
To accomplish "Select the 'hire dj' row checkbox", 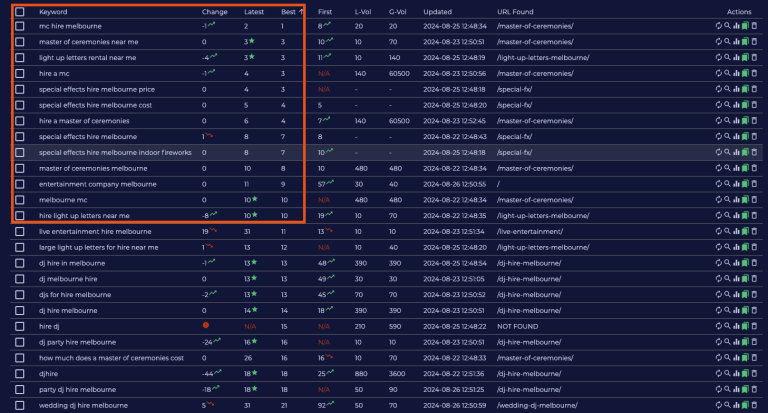I will click(x=20, y=326).
